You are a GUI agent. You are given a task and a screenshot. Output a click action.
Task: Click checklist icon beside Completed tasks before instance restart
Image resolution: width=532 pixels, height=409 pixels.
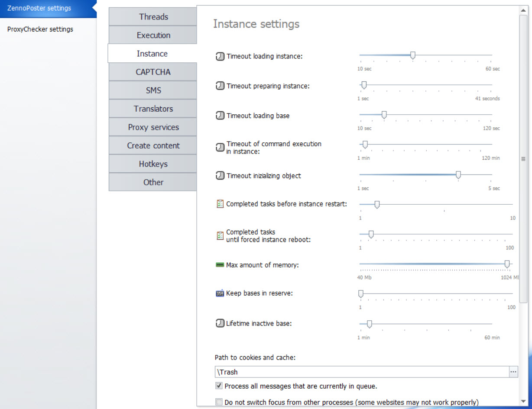pos(220,203)
